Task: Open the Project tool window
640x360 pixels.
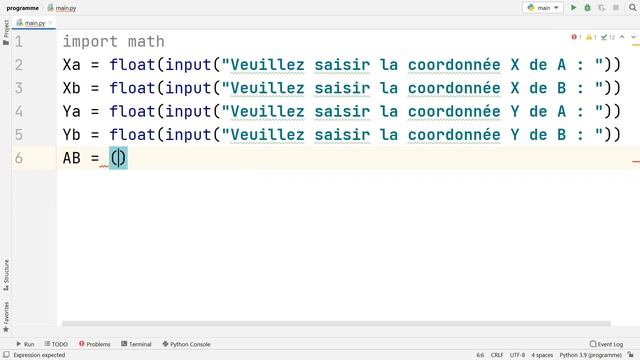Action: click(6, 33)
